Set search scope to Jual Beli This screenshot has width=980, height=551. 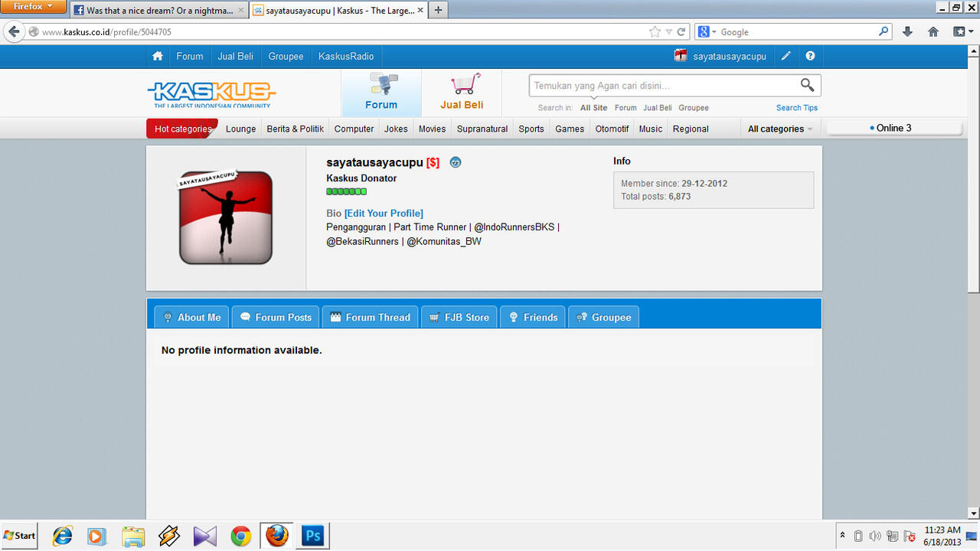(658, 108)
